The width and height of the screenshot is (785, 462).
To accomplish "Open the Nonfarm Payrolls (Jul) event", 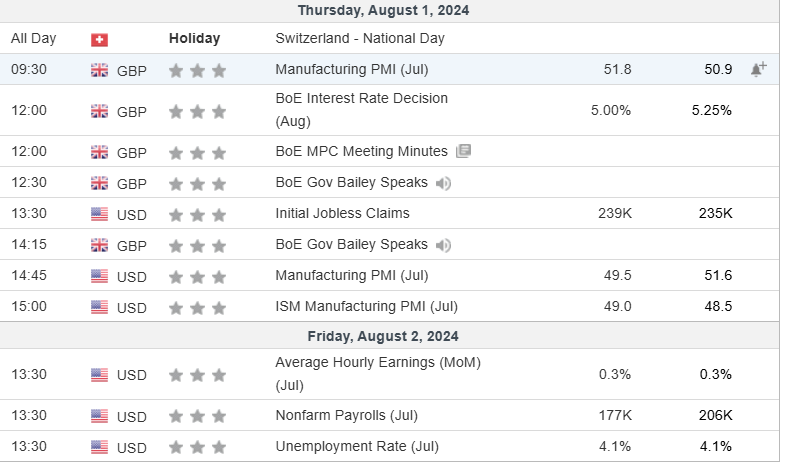I will pos(346,415).
